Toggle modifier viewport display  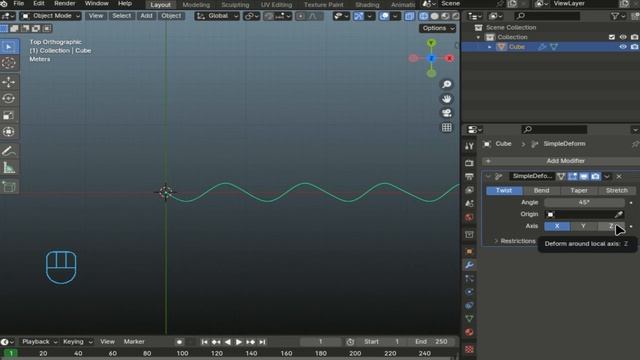[584, 176]
